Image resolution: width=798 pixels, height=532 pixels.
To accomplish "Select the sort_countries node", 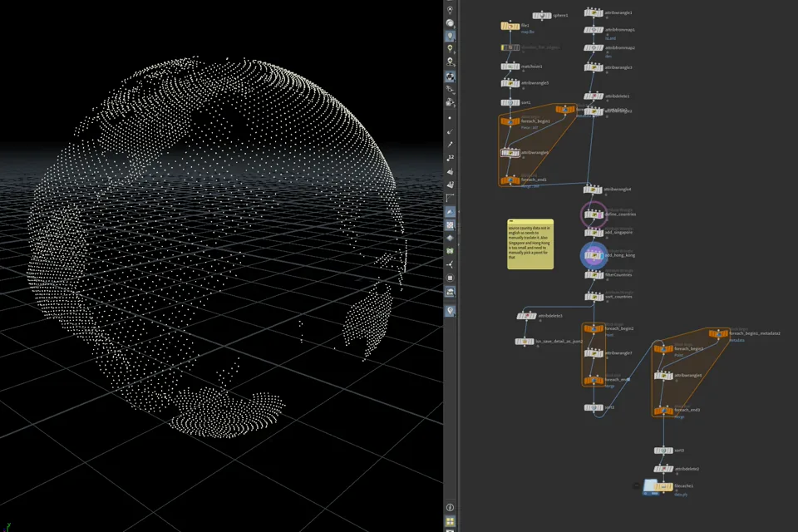I will pos(594,297).
